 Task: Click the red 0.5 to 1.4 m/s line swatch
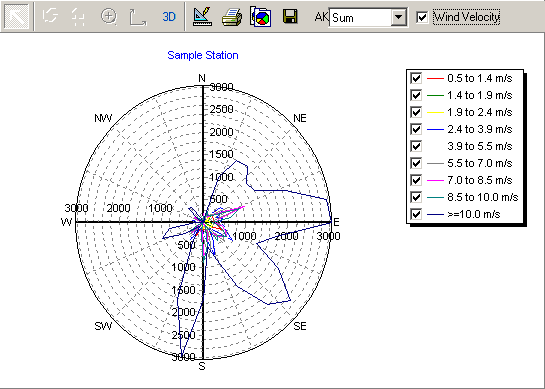pos(435,79)
